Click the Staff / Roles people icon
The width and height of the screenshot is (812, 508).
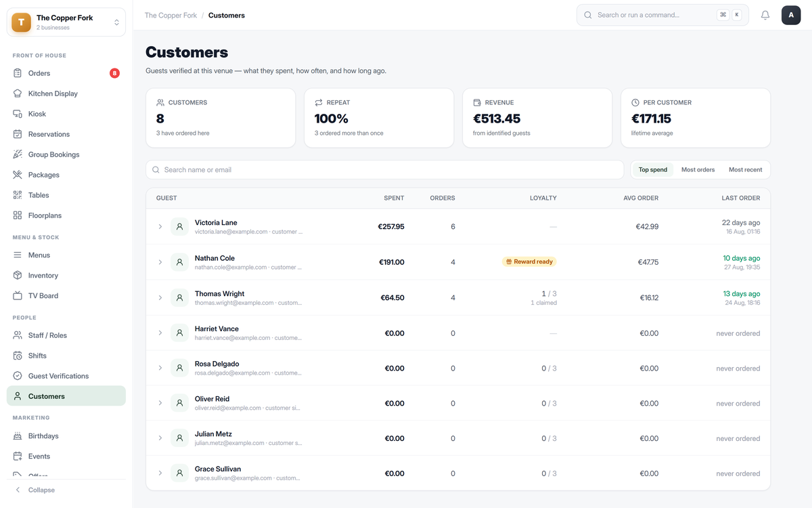18,335
